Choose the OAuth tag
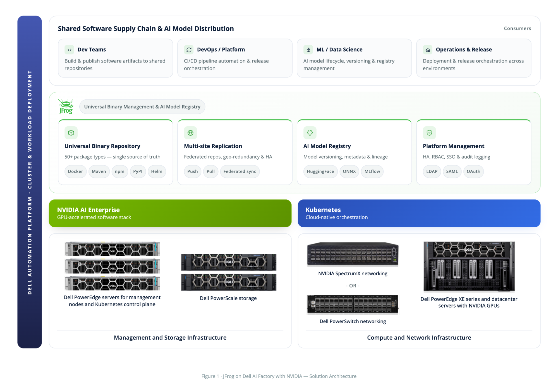This screenshot has height=392, width=558. tap(473, 171)
